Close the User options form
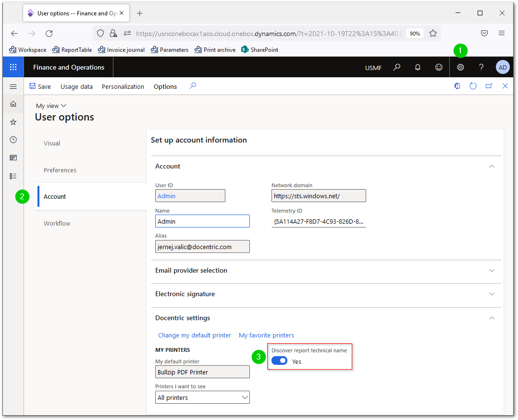 click(505, 86)
